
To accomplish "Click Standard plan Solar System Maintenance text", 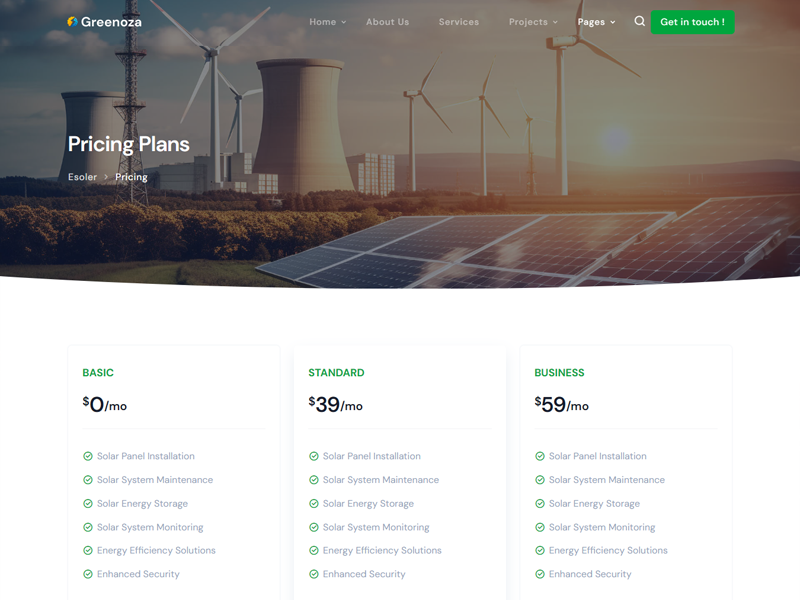I will [381, 480].
